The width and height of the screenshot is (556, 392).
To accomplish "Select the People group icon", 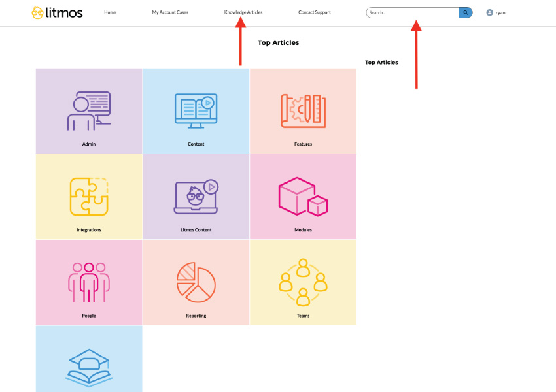I will tap(89, 282).
